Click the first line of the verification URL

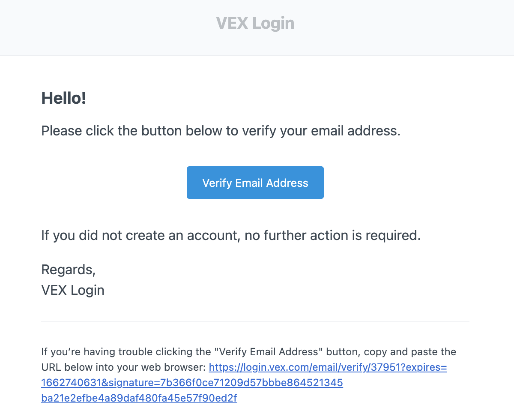click(x=328, y=367)
